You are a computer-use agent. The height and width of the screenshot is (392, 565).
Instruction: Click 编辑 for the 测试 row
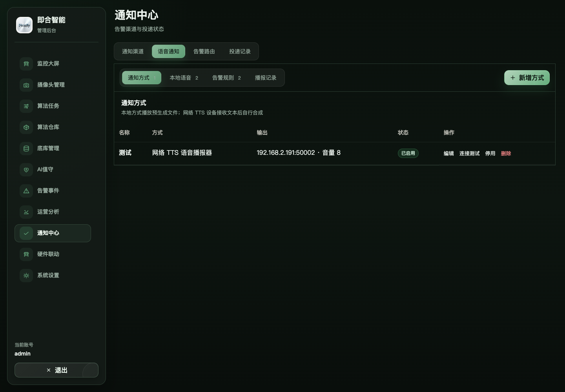click(x=448, y=153)
